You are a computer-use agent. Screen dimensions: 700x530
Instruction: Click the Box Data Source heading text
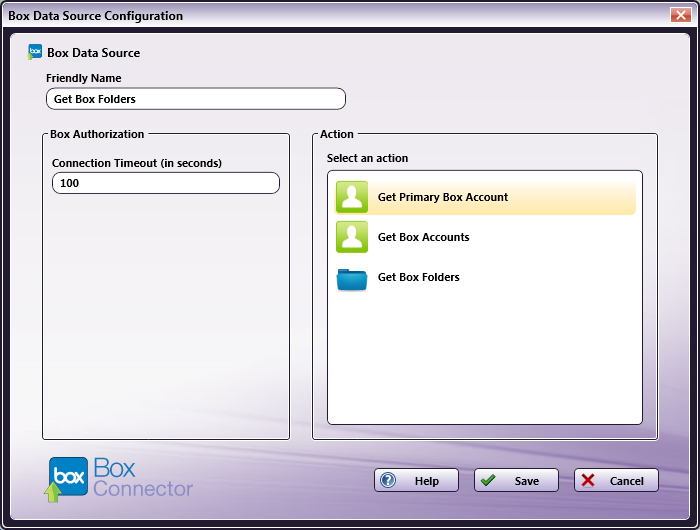coord(94,53)
